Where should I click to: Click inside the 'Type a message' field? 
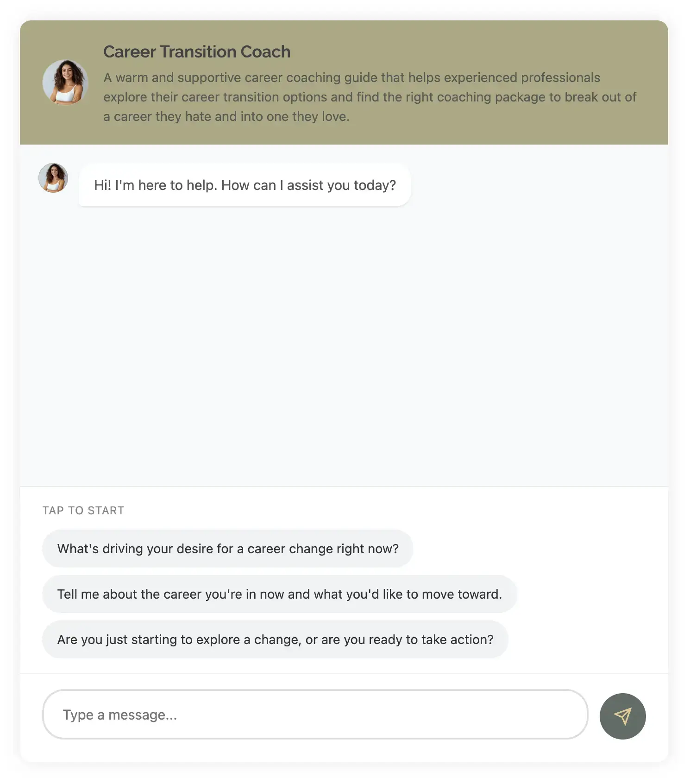(278, 714)
